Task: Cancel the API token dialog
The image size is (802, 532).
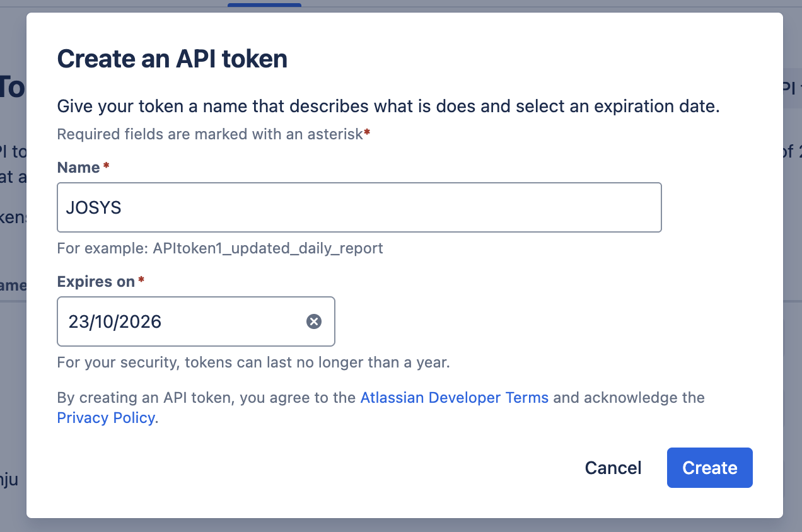Action: coord(613,468)
